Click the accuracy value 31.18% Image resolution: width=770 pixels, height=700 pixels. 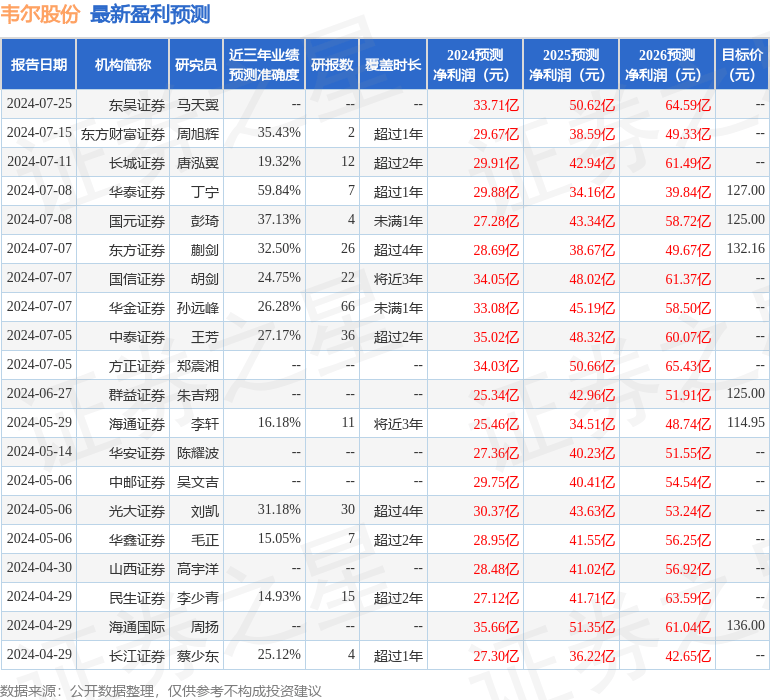pyautogui.click(x=279, y=509)
